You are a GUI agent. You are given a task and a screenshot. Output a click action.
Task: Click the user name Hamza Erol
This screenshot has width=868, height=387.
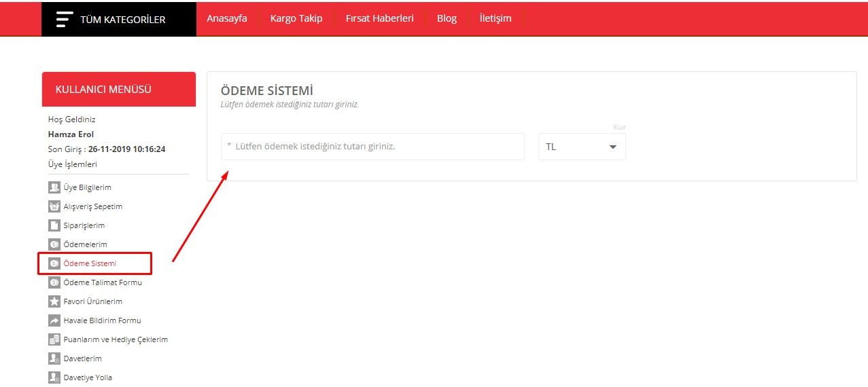(x=71, y=134)
